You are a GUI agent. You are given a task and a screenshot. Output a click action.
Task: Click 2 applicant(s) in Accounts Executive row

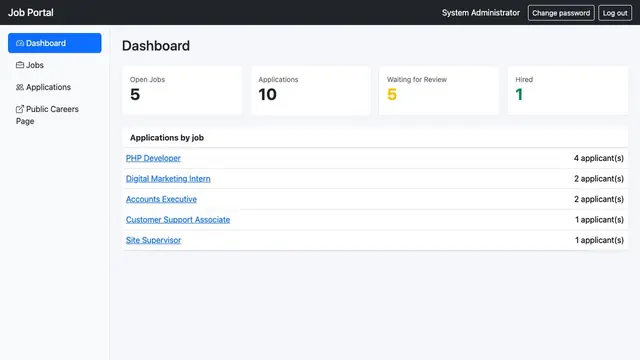click(x=599, y=199)
